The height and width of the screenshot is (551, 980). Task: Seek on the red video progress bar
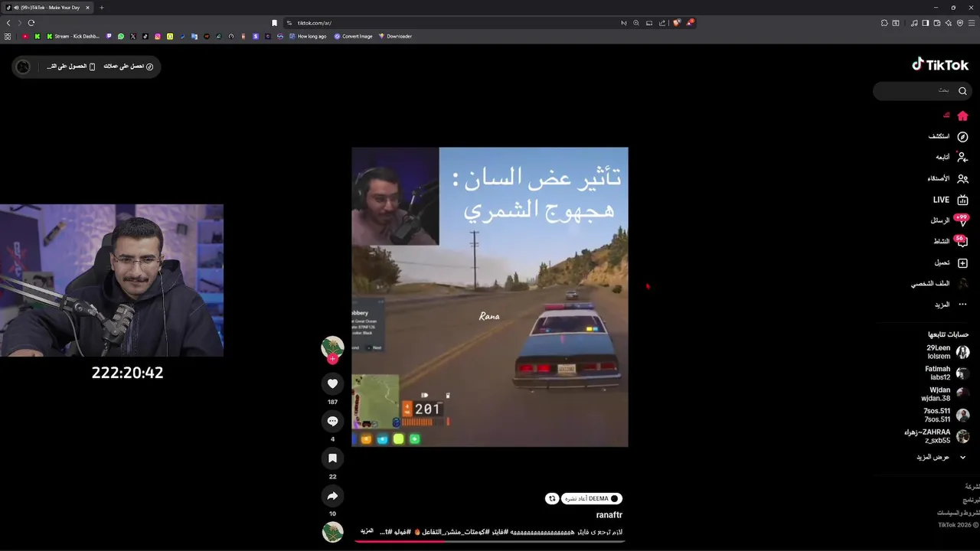pos(490,541)
